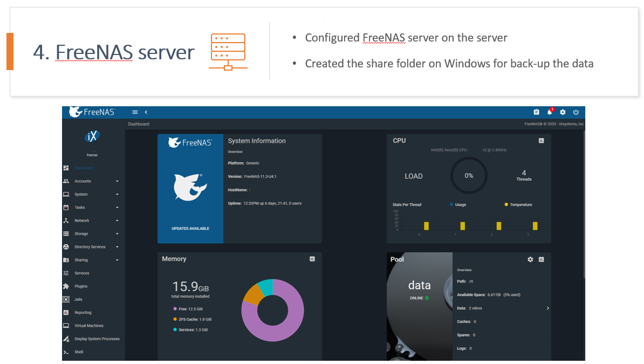Screen dimensions: 644x364
Task: Click the Sharing folder icon
Action: pyautogui.click(x=66, y=260)
